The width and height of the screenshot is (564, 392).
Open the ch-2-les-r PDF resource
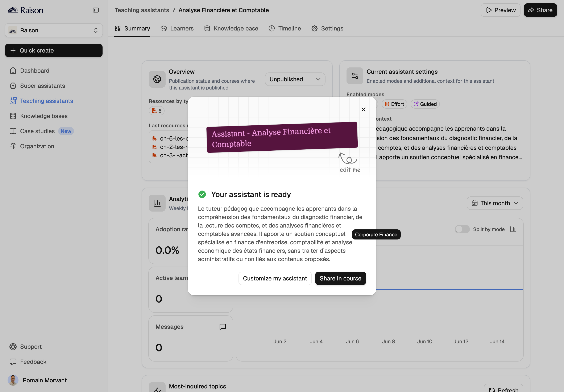coord(170,147)
